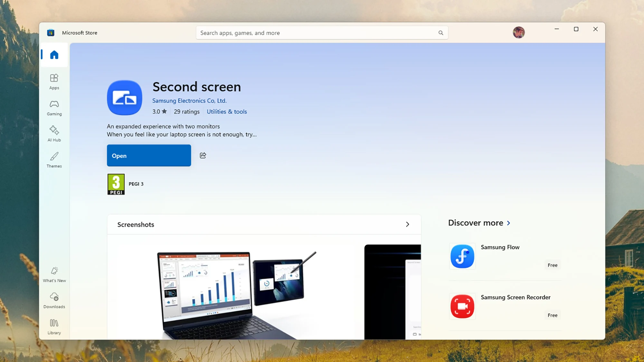This screenshot has height=362, width=644.
Task: Open the Apps section in sidebar
Action: tap(54, 81)
